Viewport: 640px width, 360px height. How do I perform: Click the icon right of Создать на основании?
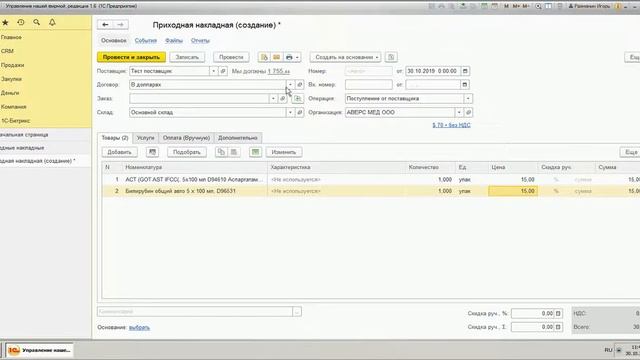click(x=391, y=57)
